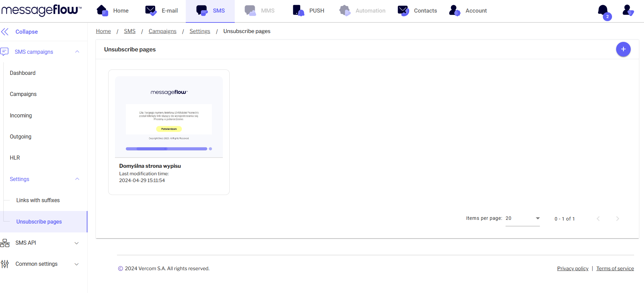Open the Contacts tab

pos(417,11)
